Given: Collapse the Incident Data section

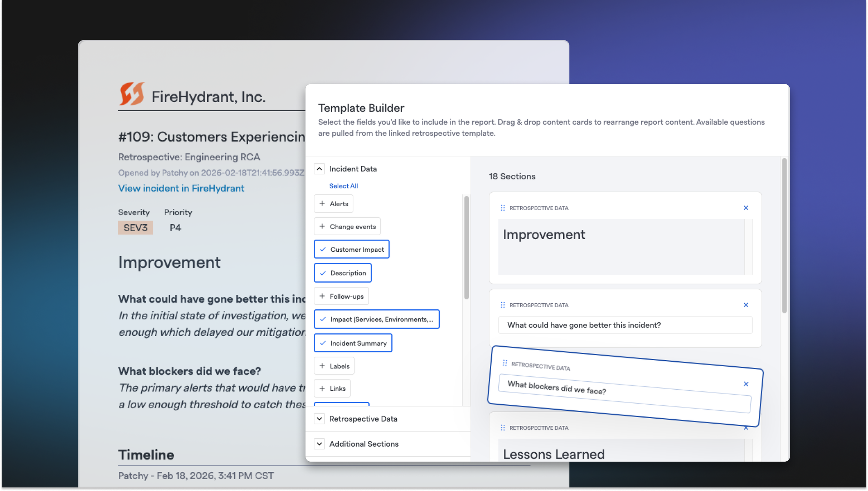Looking at the screenshot, I should point(319,169).
